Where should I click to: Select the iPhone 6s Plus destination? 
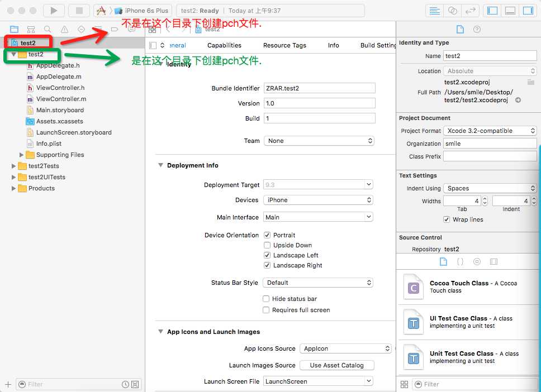coord(141,11)
